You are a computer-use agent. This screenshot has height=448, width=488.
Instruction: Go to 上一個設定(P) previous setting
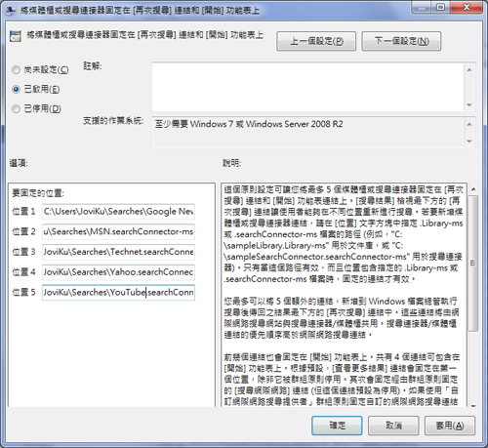click(316, 41)
